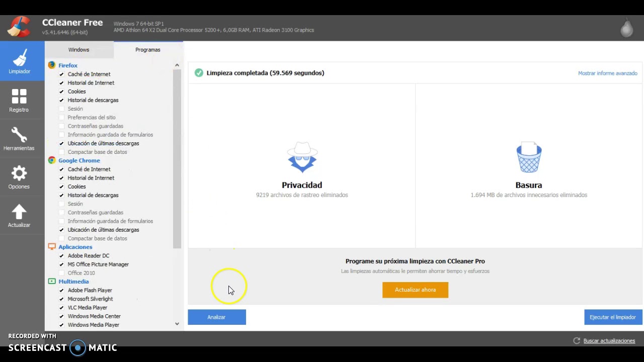Viewport: 644px width, 362px height.
Task: Click Windows Media Player entry
Action: click(x=94, y=325)
